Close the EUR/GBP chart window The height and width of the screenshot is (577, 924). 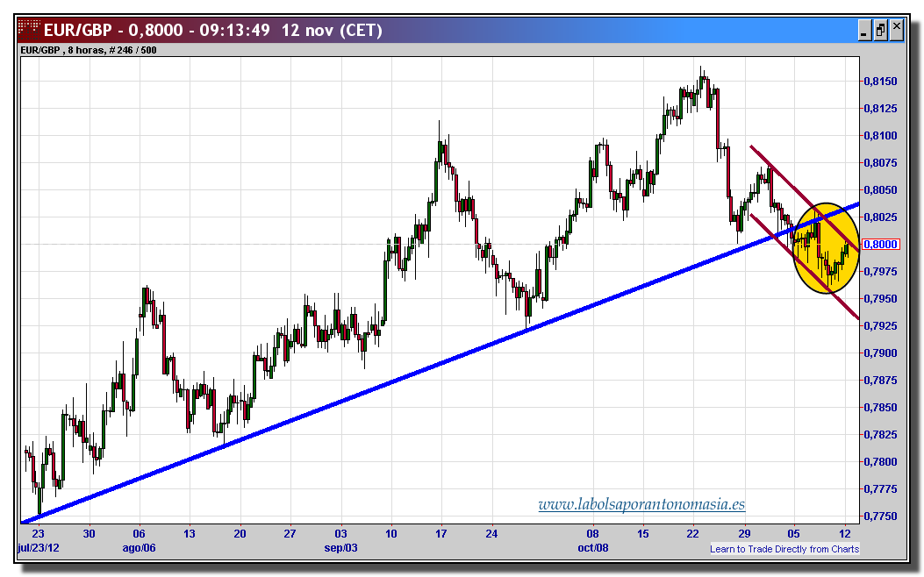(x=896, y=29)
